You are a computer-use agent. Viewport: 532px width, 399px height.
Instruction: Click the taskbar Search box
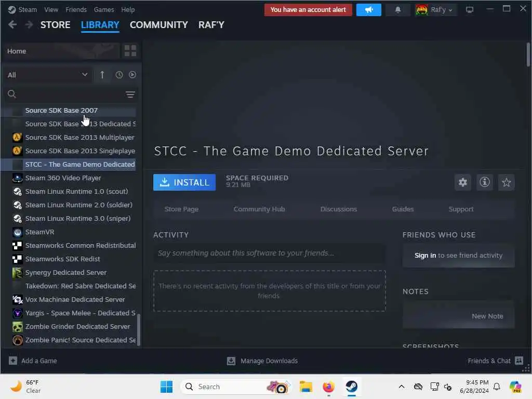point(236,387)
